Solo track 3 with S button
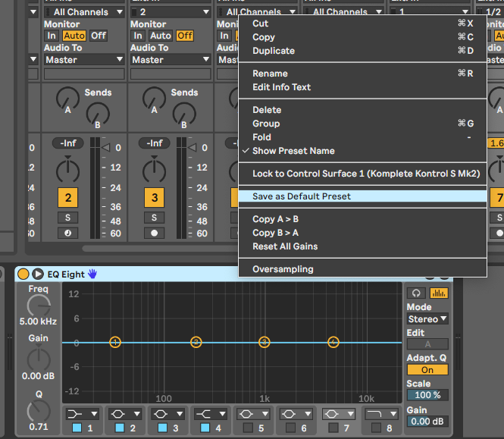Viewport: 504px width, 439px height. (154, 218)
